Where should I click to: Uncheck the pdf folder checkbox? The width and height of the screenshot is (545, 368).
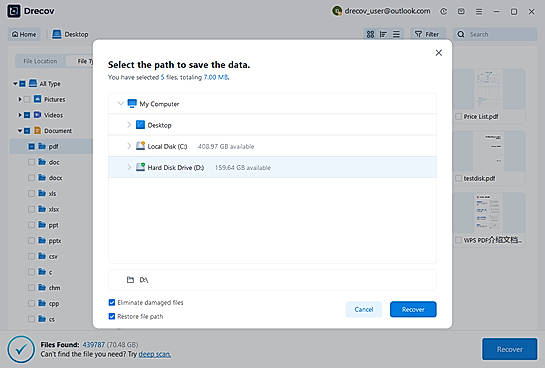point(31,146)
